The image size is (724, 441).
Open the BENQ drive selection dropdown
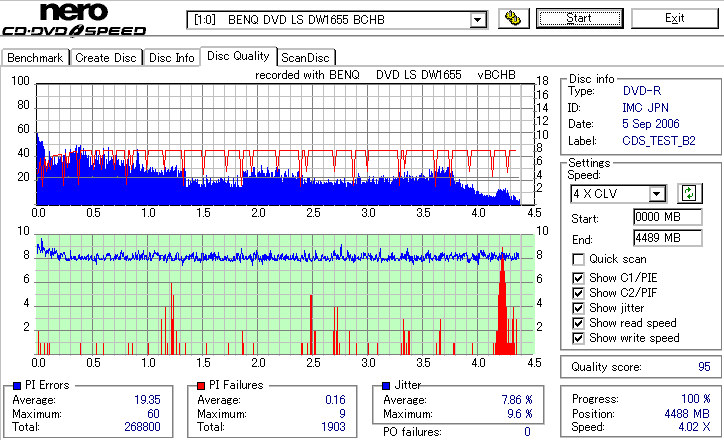pos(477,20)
